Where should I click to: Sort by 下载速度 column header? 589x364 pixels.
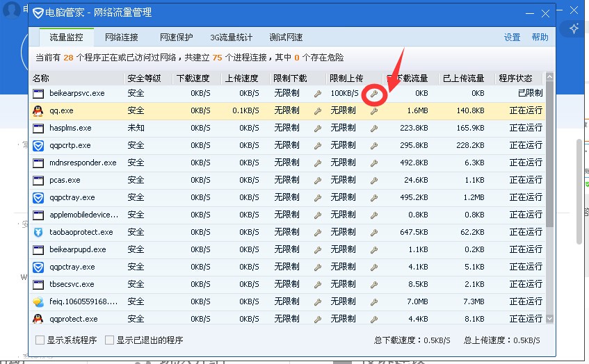(x=197, y=78)
